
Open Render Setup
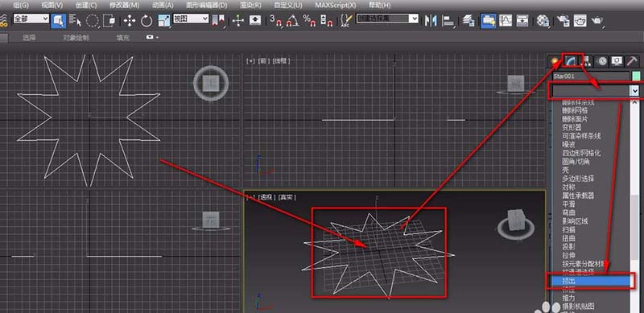click(563, 21)
